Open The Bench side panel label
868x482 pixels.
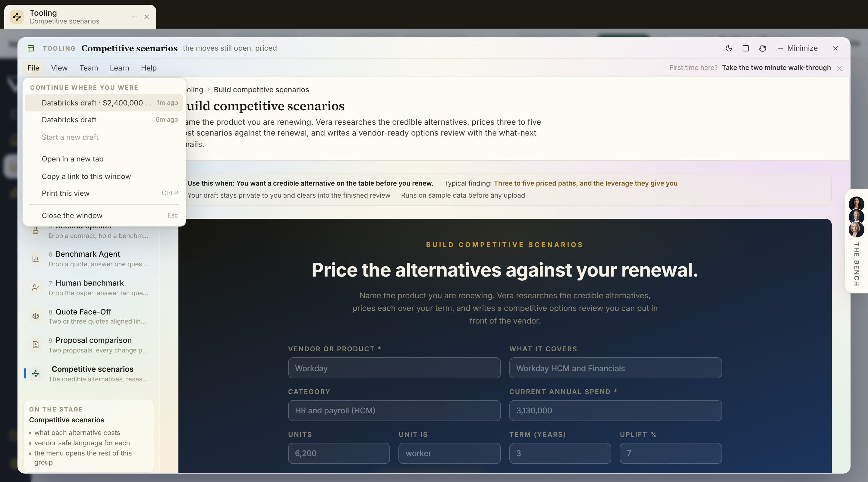tap(856, 264)
